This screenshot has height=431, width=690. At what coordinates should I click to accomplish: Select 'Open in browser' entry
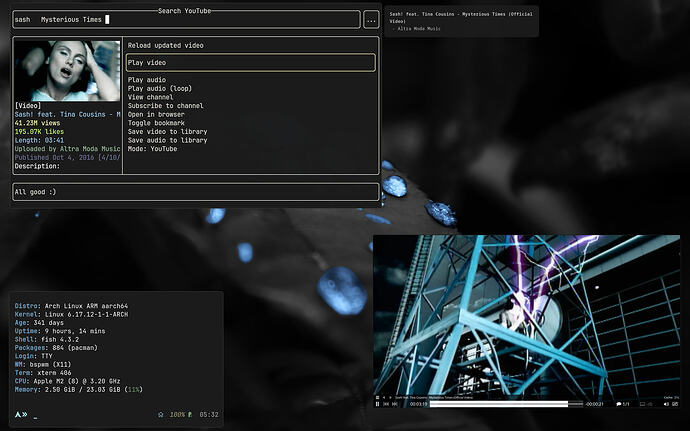click(156, 114)
